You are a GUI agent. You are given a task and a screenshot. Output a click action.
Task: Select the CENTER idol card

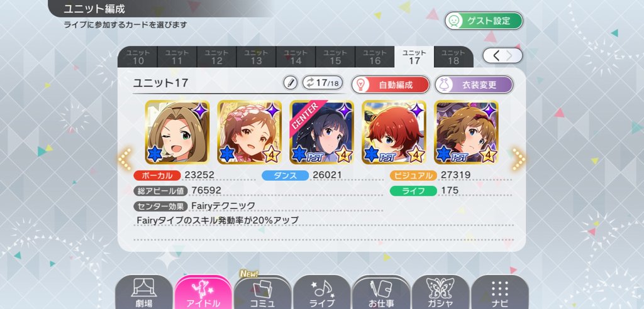(321, 132)
